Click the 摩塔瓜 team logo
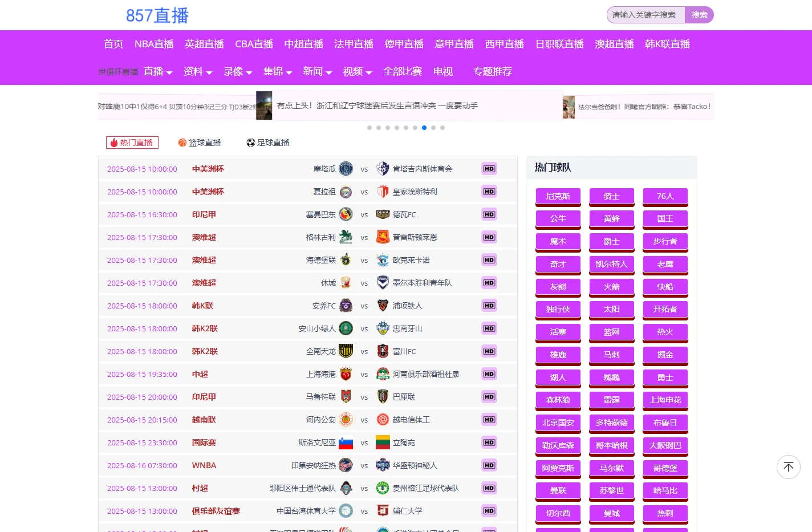This screenshot has width=812, height=532. pyautogui.click(x=346, y=169)
